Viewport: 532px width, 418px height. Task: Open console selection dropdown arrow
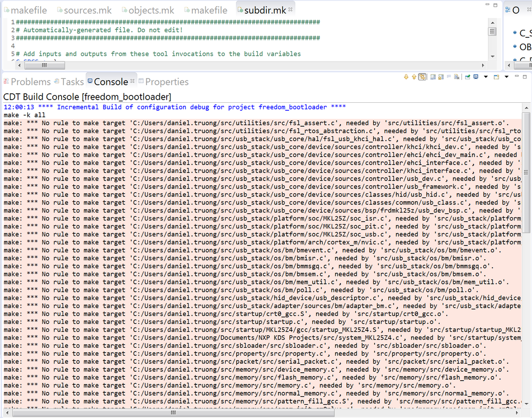point(486,77)
